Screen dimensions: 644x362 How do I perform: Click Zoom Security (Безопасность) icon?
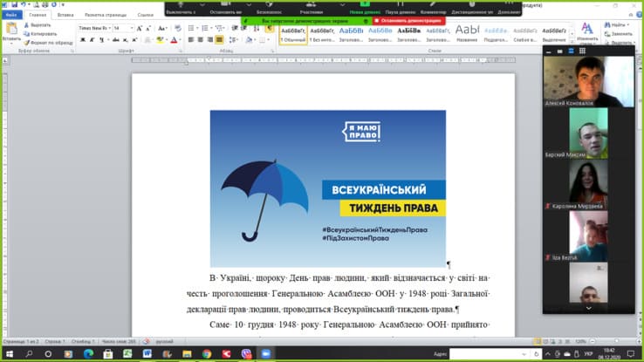269,4
